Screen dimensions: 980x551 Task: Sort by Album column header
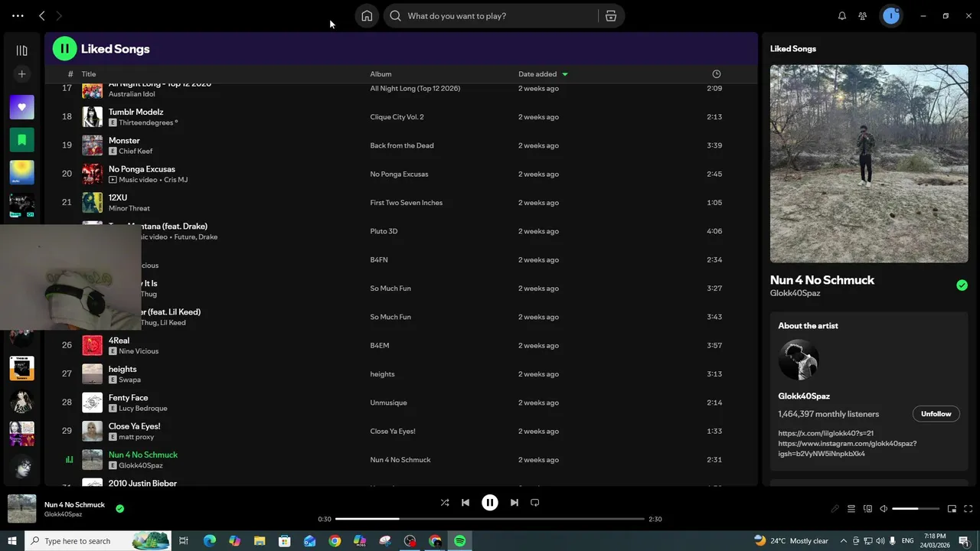coord(381,74)
